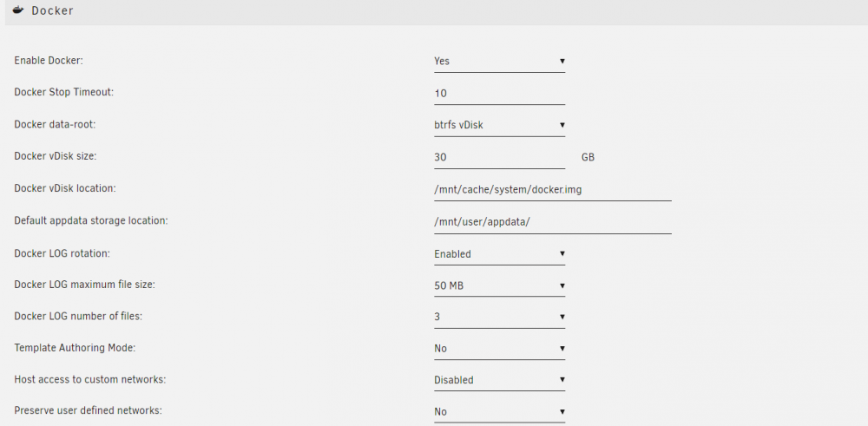Viewport: 868px width, 426px height.
Task: Open the Docker LOG rotation dropdown
Action: (x=499, y=254)
